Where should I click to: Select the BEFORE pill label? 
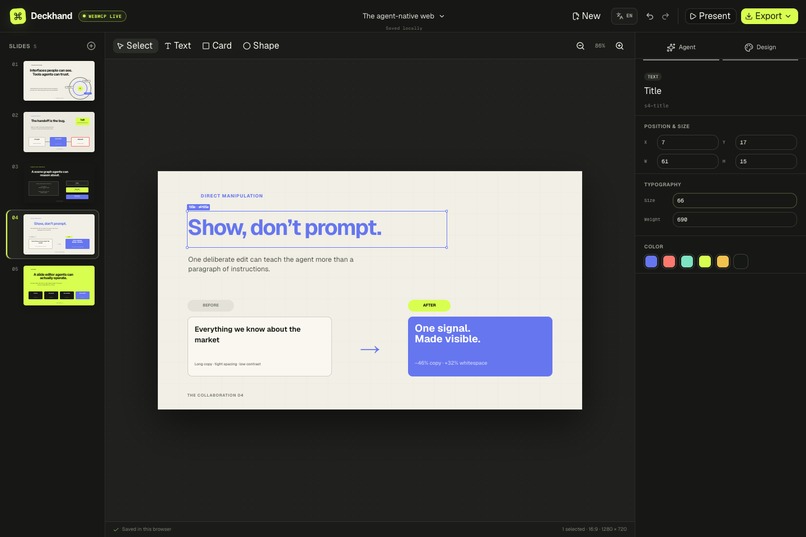coord(211,305)
